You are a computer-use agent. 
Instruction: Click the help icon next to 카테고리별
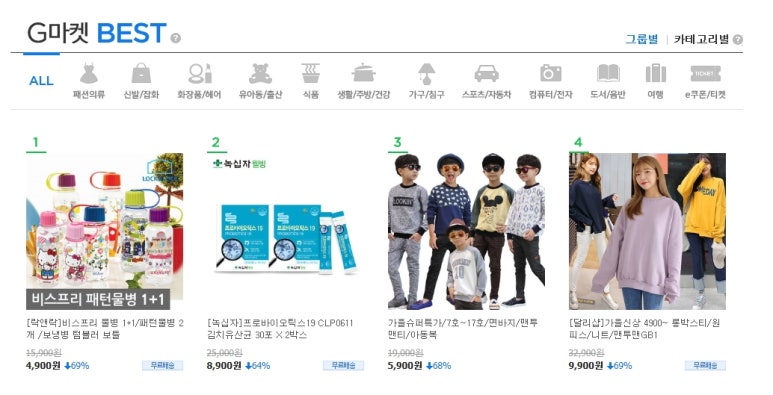738,40
